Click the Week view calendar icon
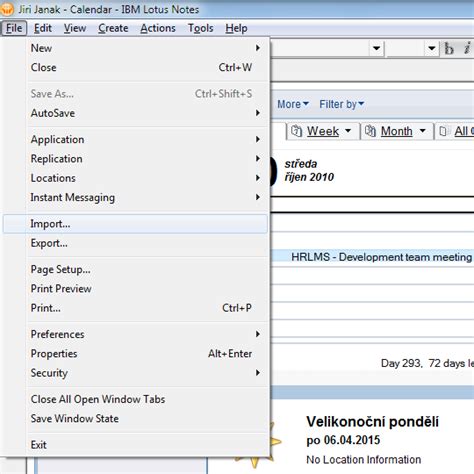The height and width of the screenshot is (474, 474). click(296, 131)
